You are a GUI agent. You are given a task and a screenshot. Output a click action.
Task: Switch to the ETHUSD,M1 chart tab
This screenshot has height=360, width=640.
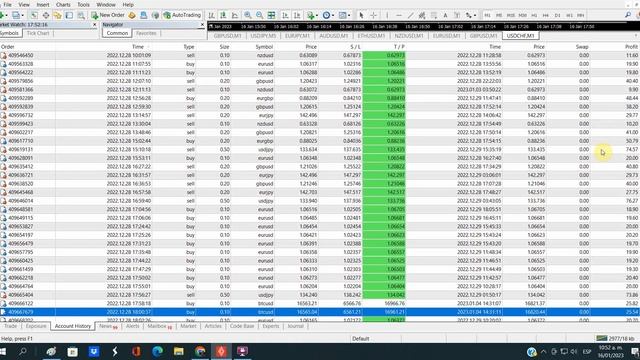371,36
